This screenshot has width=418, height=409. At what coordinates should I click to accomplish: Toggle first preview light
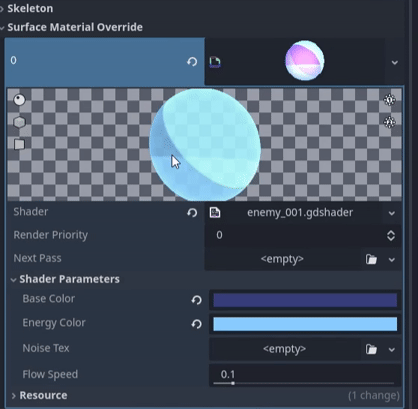[x=389, y=99]
